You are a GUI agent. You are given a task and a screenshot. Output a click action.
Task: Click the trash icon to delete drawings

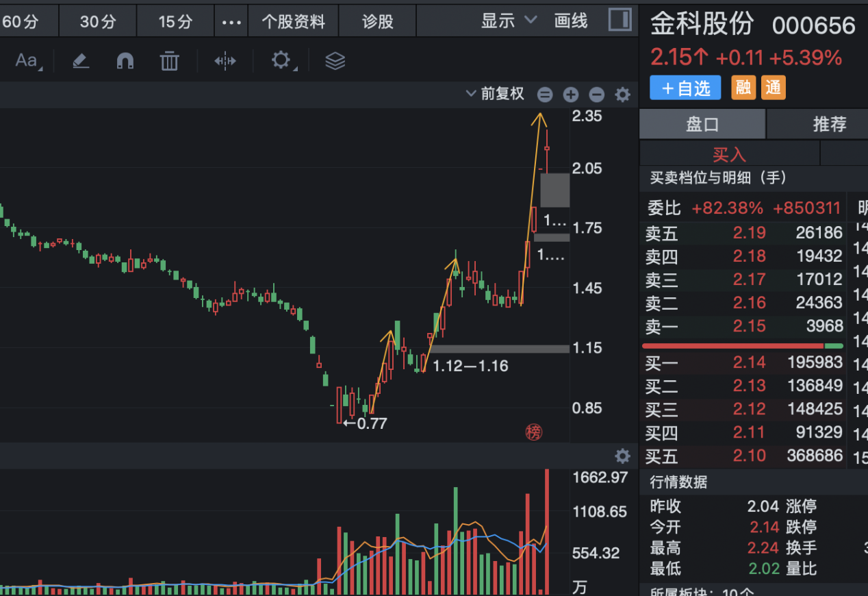point(169,61)
